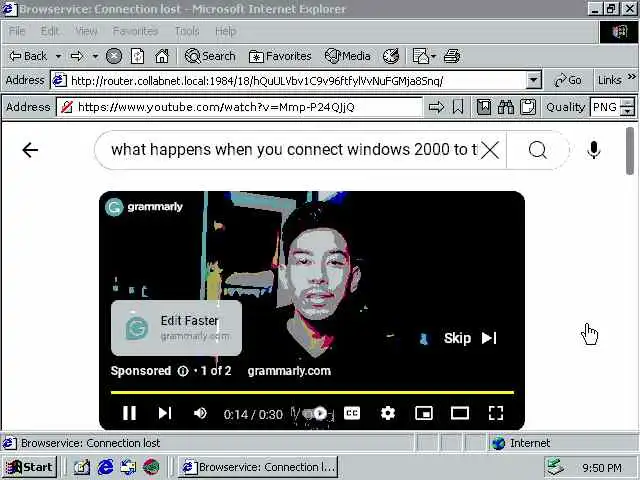Expand the IE address bar dropdown

coord(533,80)
